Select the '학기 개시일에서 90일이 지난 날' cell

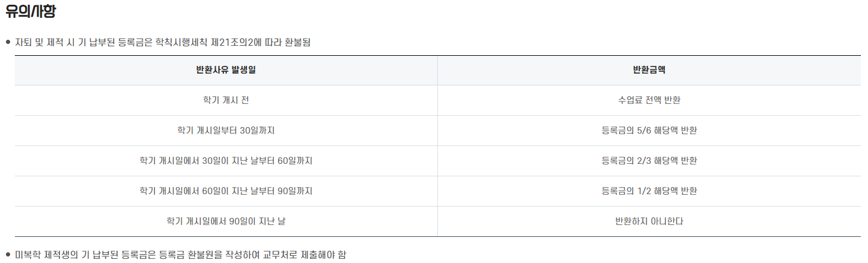click(226, 221)
